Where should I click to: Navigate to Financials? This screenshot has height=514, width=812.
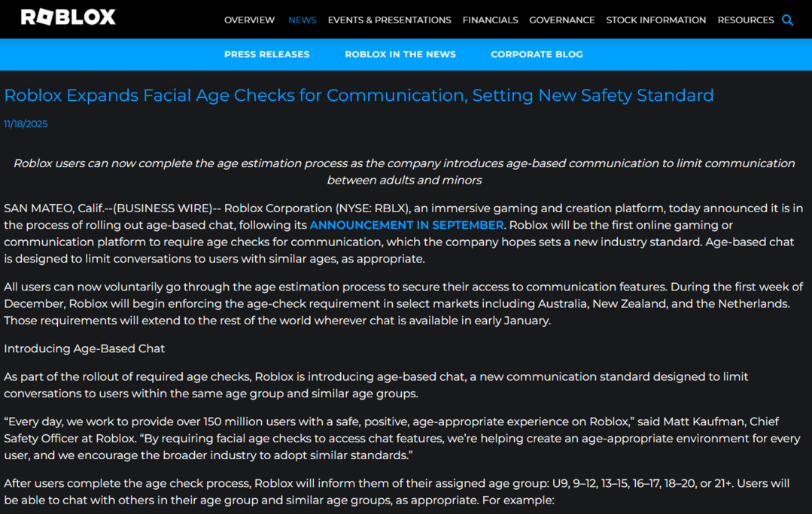[490, 20]
